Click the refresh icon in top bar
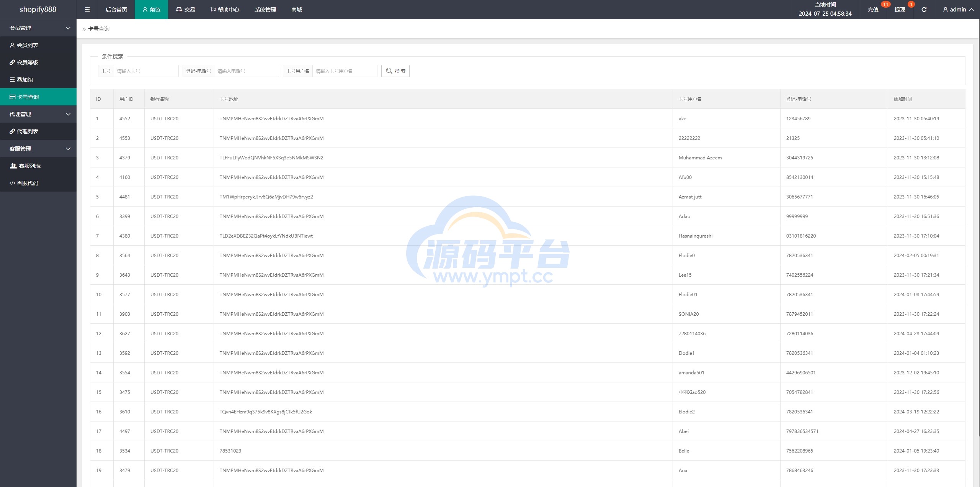This screenshot has height=487, width=980. [924, 10]
